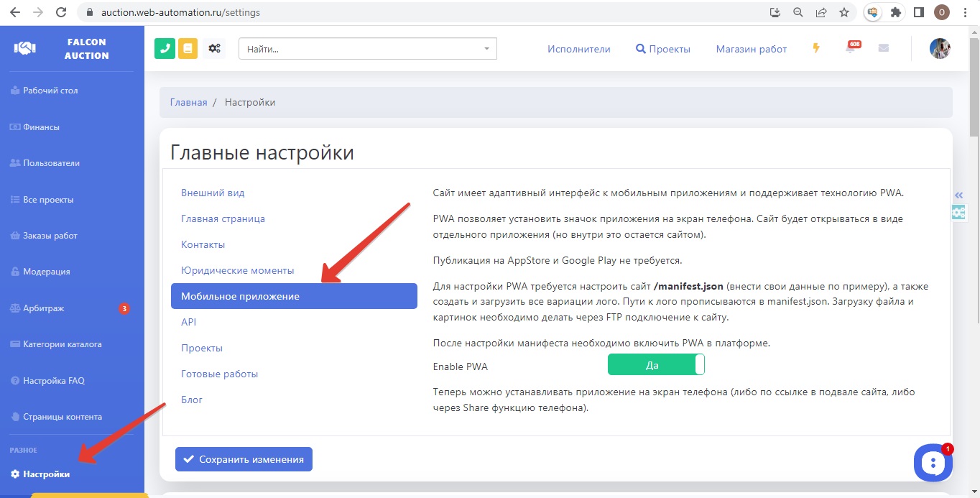The image size is (980, 498).
Task: Go to Финансы in sidebar
Action: tap(41, 127)
